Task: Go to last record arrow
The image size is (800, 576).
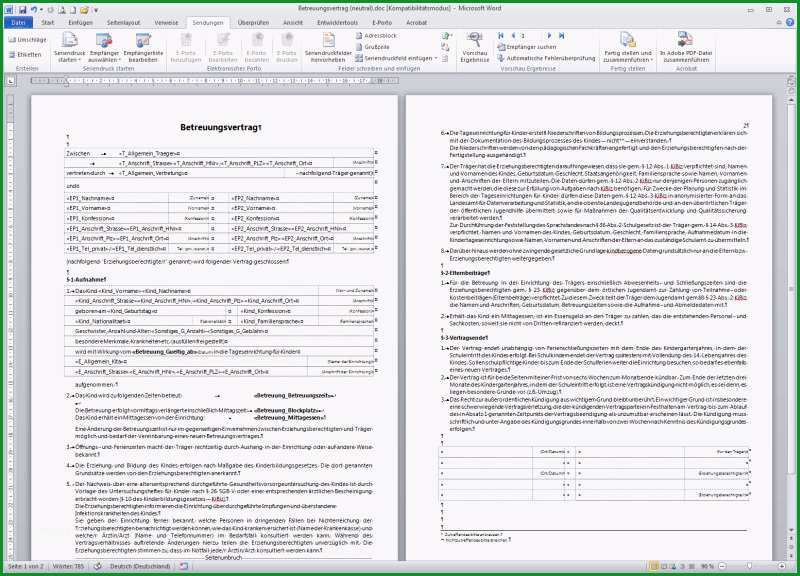Action: tap(561, 36)
